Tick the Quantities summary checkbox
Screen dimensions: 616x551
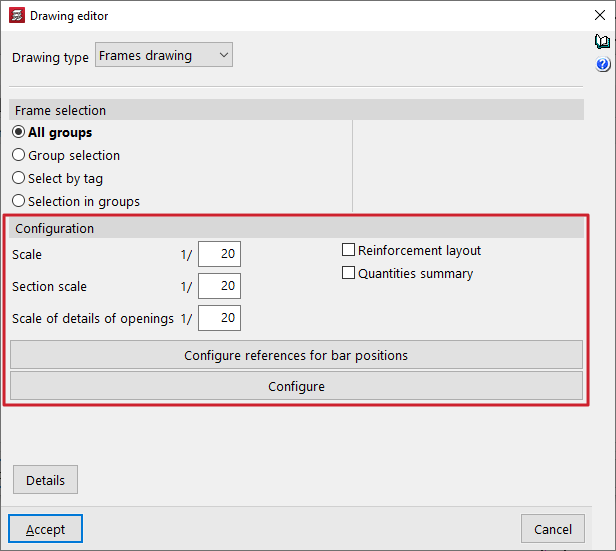(349, 273)
